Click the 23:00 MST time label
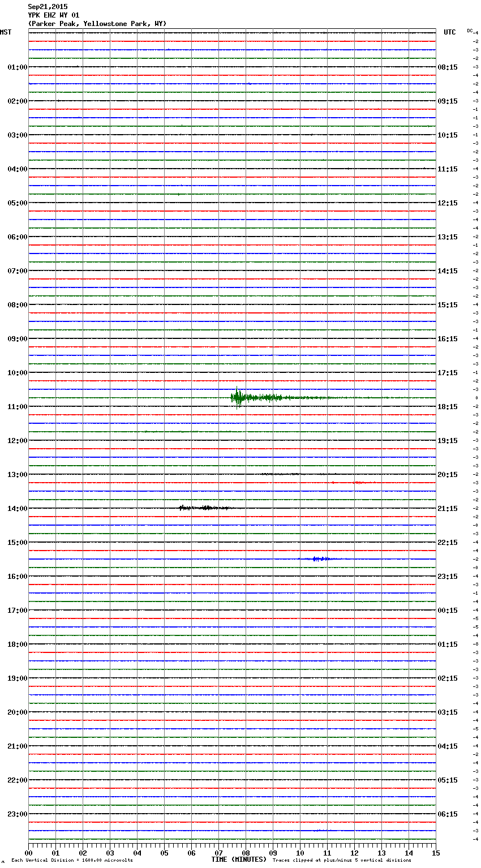Viewport: 481px width, 868px height. click(x=17, y=814)
